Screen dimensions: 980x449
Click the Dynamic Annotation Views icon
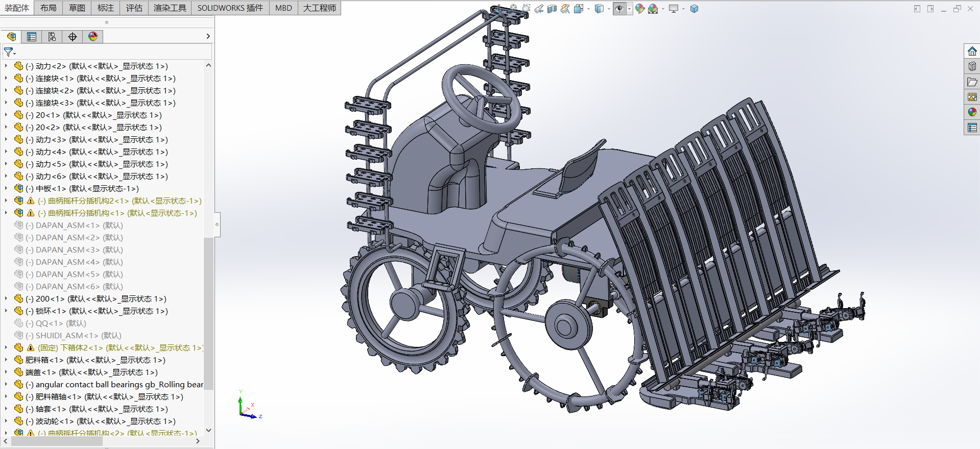pos(565,9)
